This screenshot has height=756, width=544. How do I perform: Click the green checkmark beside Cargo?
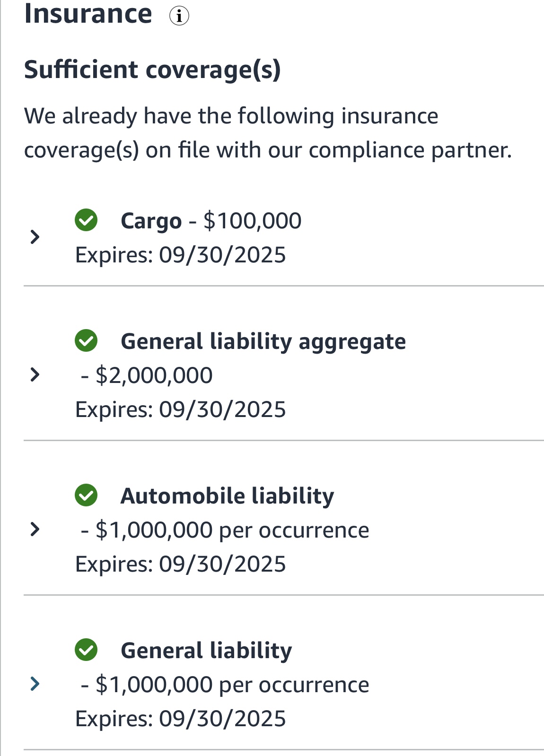point(86,220)
